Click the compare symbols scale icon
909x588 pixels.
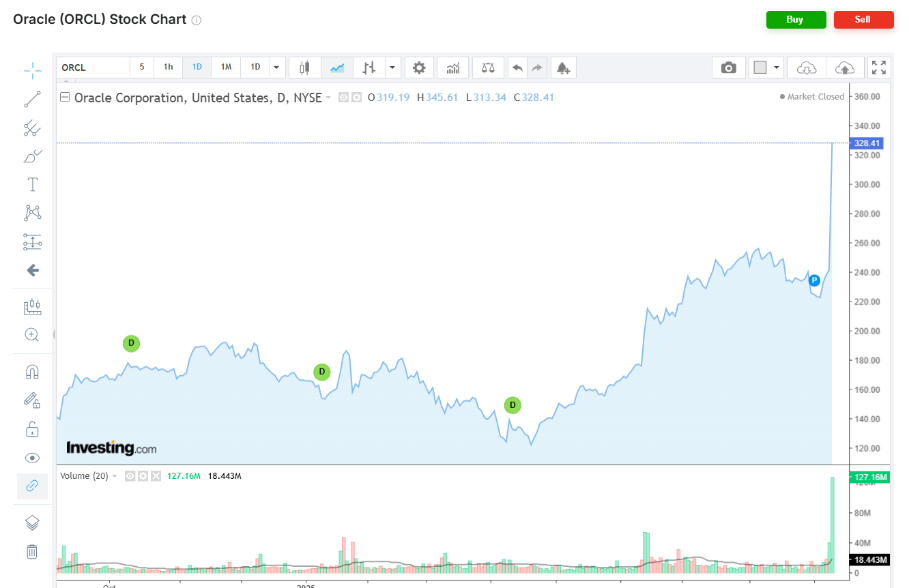pyautogui.click(x=488, y=68)
